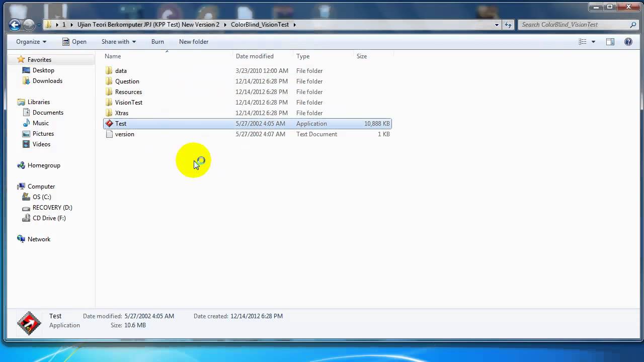Click the search magnifier icon
The width and height of the screenshot is (644, 362).
(633, 25)
